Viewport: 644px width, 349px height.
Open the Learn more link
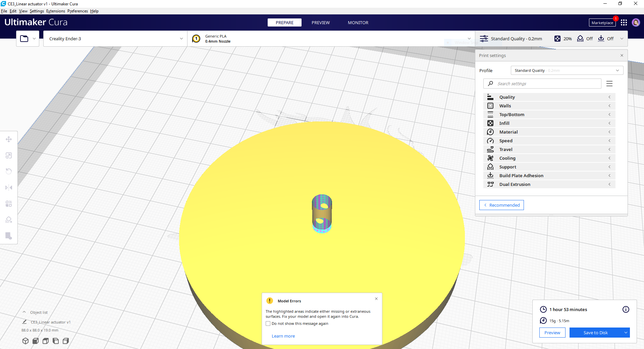[x=283, y=336]
